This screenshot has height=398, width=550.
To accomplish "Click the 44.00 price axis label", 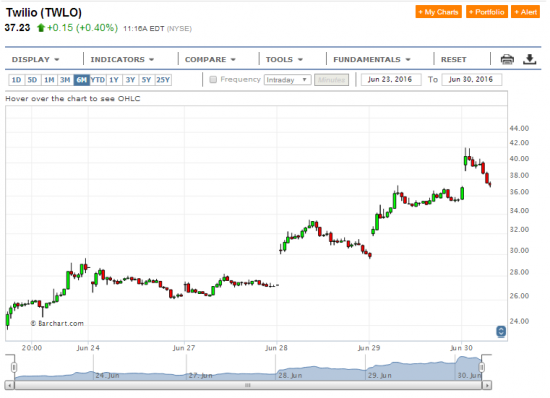I will (x=519, y=128).
